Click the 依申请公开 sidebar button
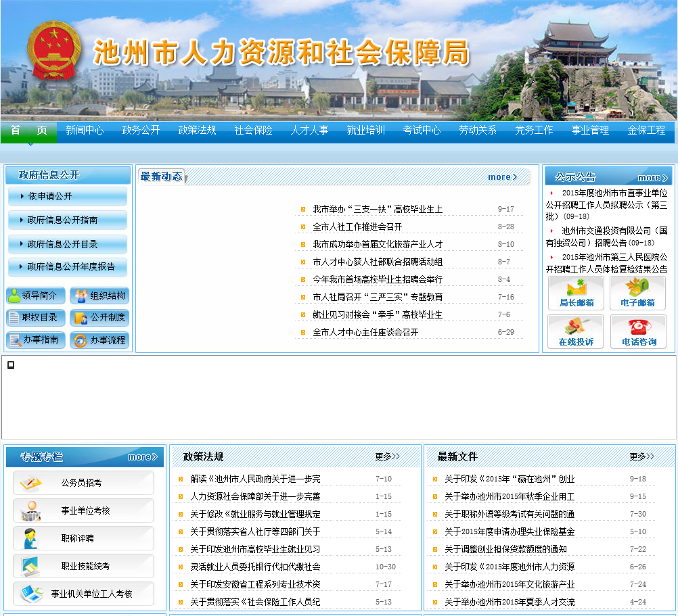 click(x=68, y=196)
